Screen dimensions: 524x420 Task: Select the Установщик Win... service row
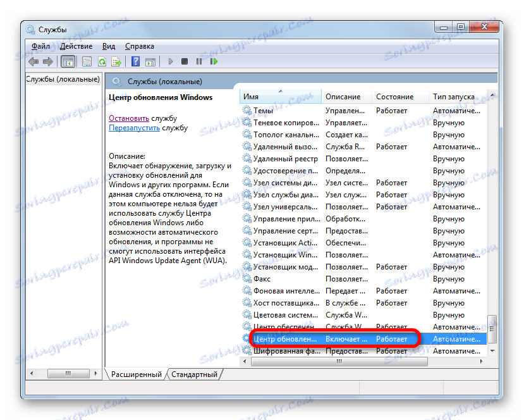pyautogui.click(x=363, y=255)
